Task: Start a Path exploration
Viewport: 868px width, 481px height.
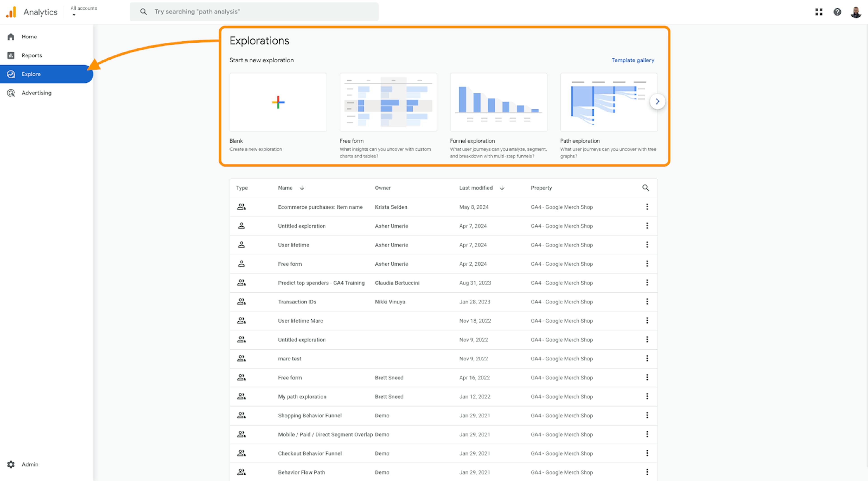Action: click(609, 102)
